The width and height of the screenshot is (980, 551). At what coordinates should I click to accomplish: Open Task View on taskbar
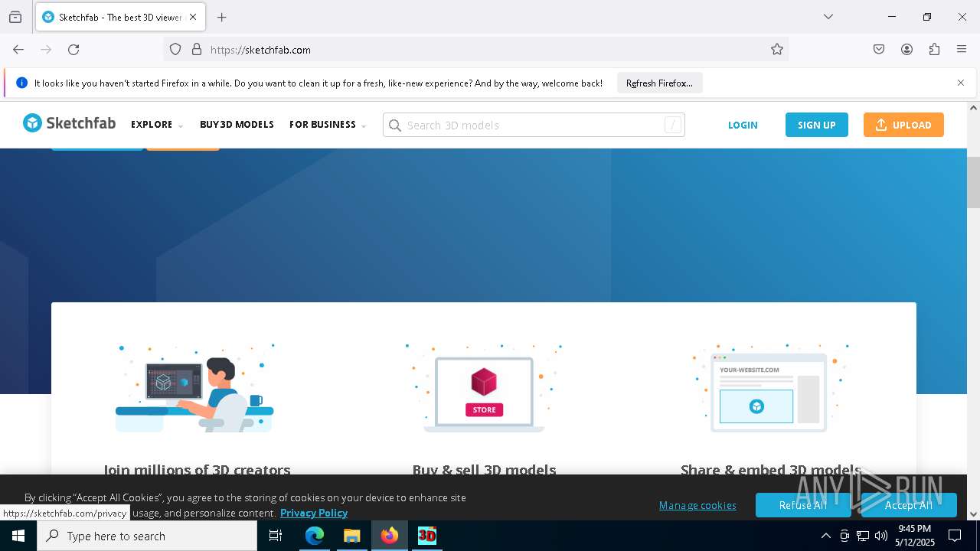pyautogui.click(x=276, y=536)
